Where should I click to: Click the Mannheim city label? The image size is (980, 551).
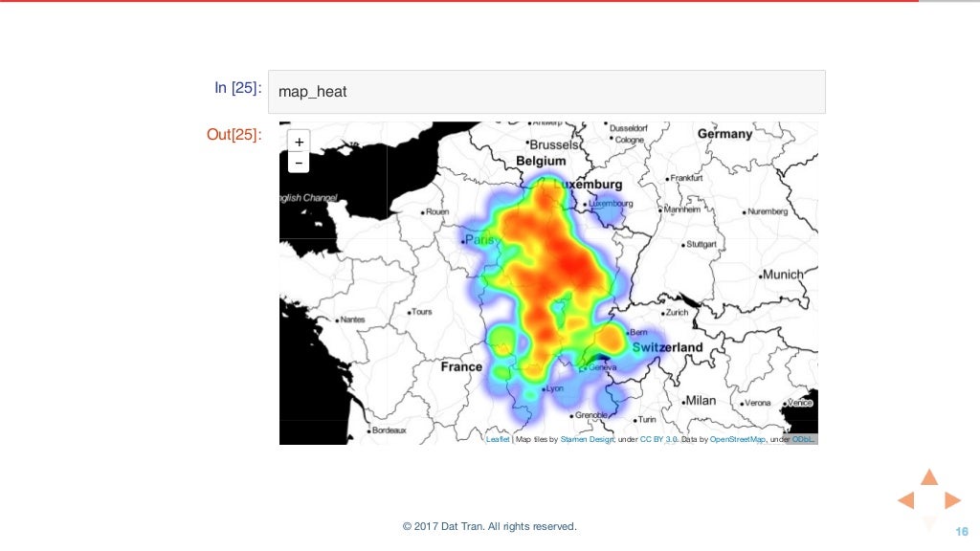(681, 209)
